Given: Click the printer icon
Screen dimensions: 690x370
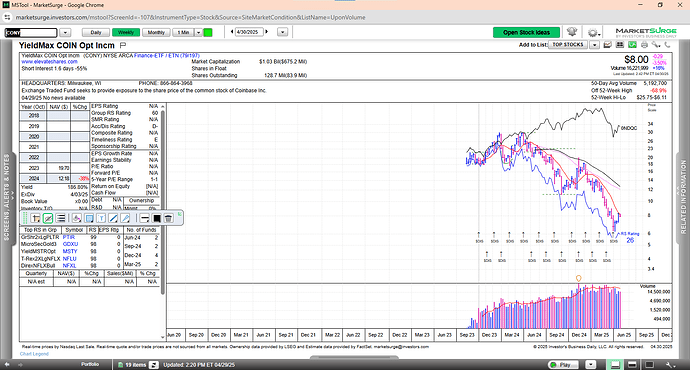Looking at the screenshot, I should pos(644,45).
